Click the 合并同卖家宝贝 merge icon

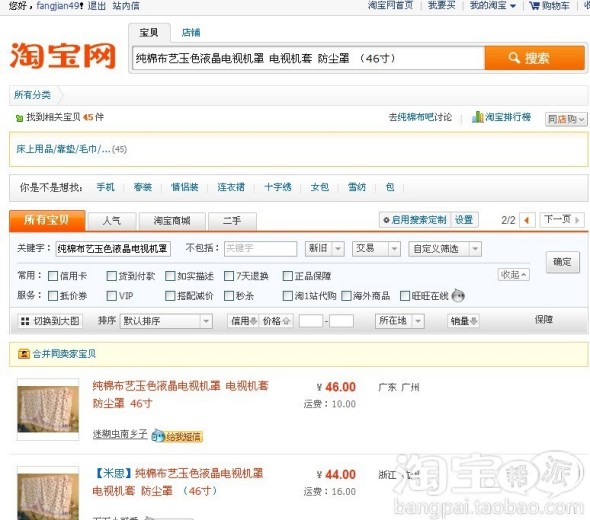pyautogui.click(x=24, y=354)
